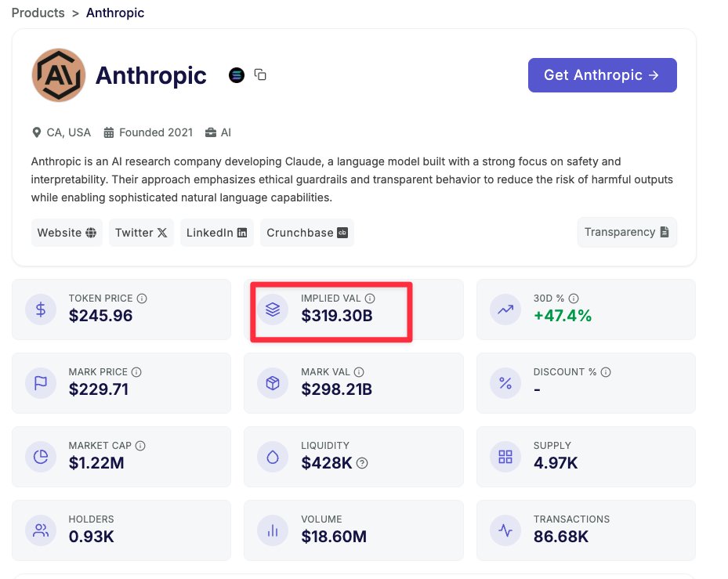728x579 pixels.
Task: Click the grid icon on the Supply card
Action: (x=505, y=456)
